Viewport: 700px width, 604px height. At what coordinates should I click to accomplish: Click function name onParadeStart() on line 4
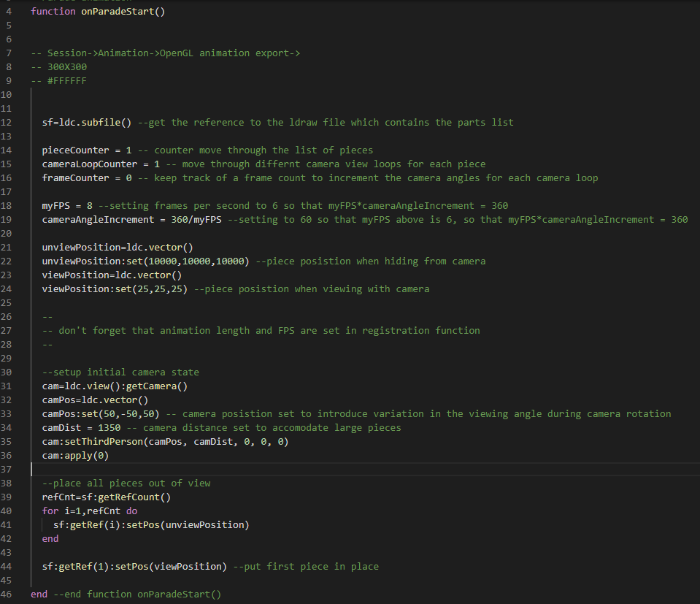coord(123,12)
